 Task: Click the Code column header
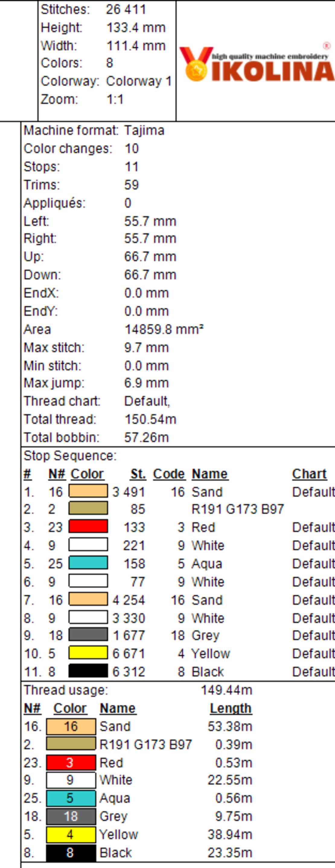pos(169,474)
